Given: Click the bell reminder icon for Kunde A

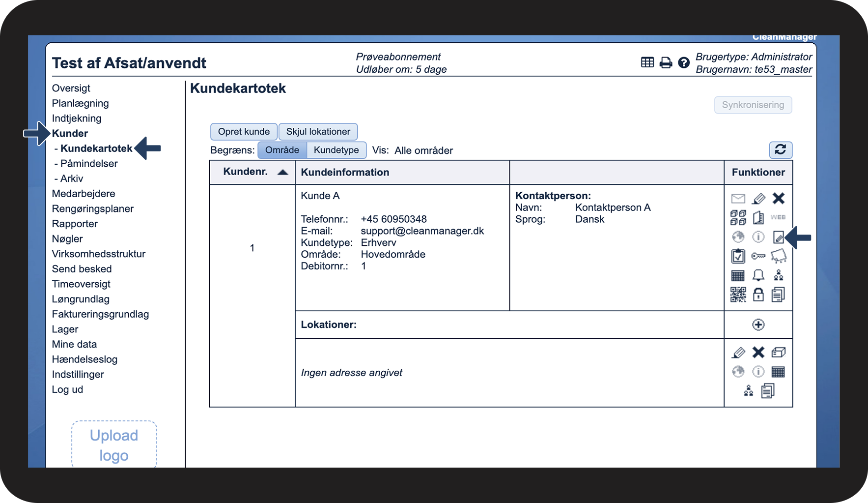Looking at the screenshot, I should pyautogui.click(x=758, y=275).
